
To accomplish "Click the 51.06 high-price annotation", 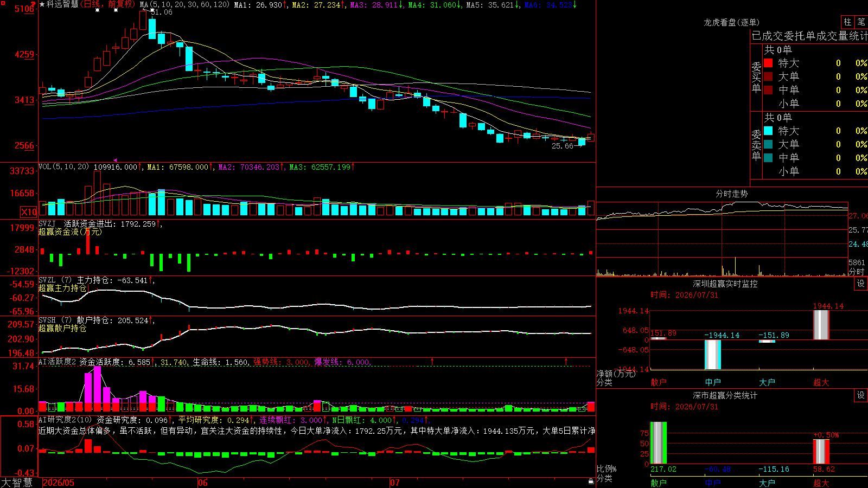I will point(161,12).
